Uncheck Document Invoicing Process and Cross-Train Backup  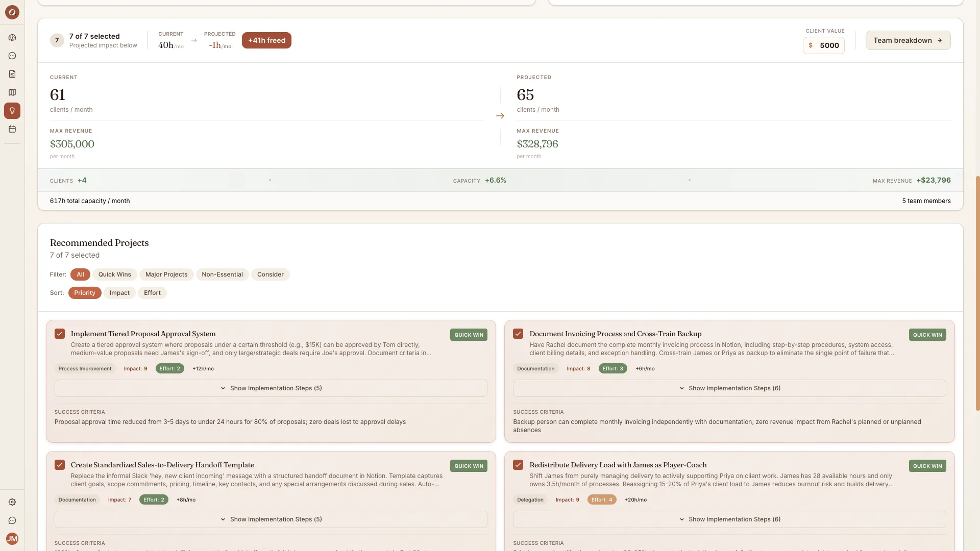[x=518, y=334]
